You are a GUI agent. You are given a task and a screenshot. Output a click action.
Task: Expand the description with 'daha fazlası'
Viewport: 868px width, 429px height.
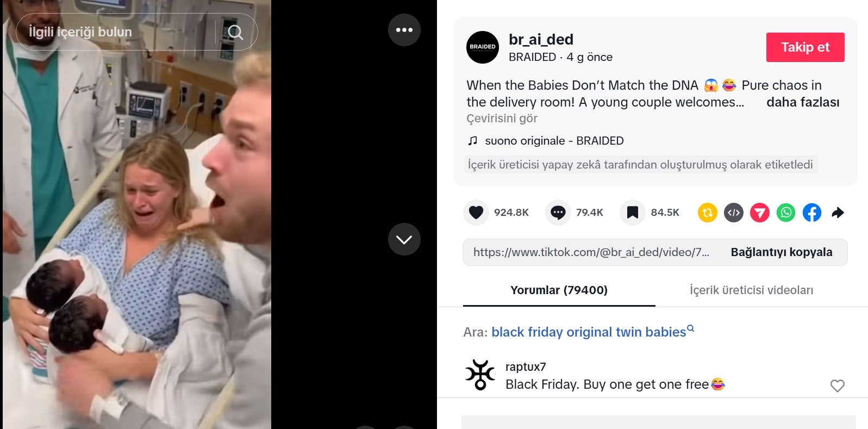803,102
